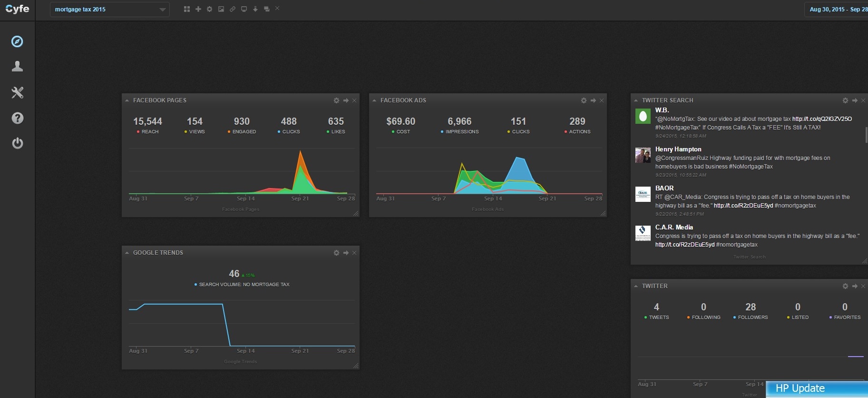868x398 pixels.
Task: Open the dashboards compass icon in sidebar
Action: (x=17, y=41)
